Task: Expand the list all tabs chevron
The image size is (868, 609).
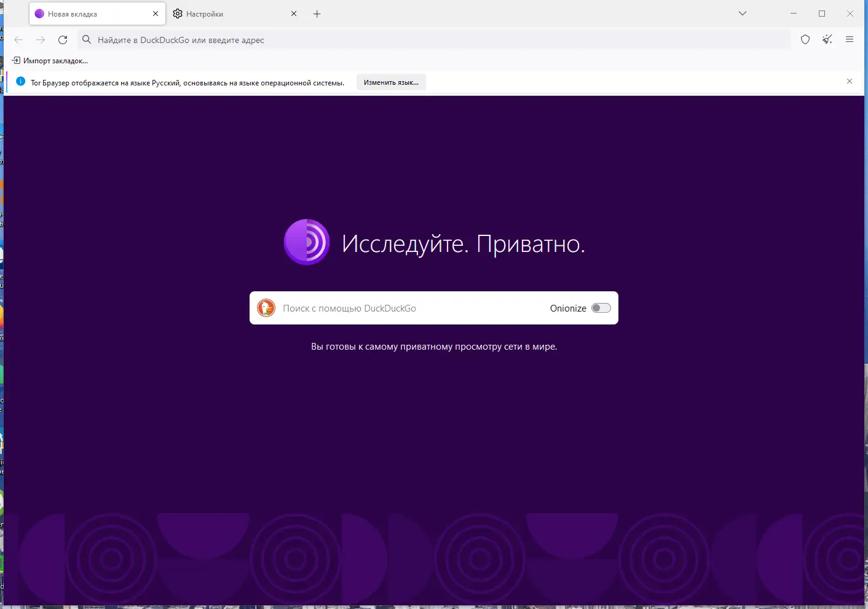Action: click(743, 14)
